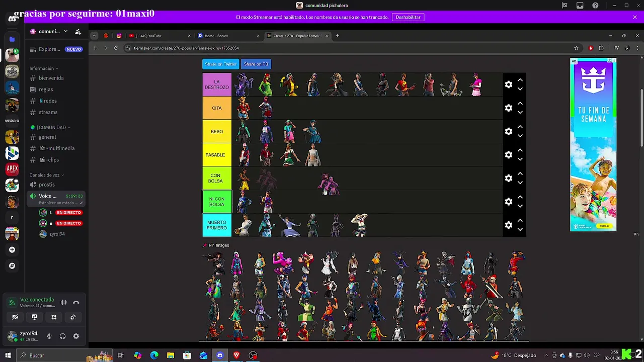Open the reglas channel
The height and width of the screenshot is (362, 644).
click(56, 89)
